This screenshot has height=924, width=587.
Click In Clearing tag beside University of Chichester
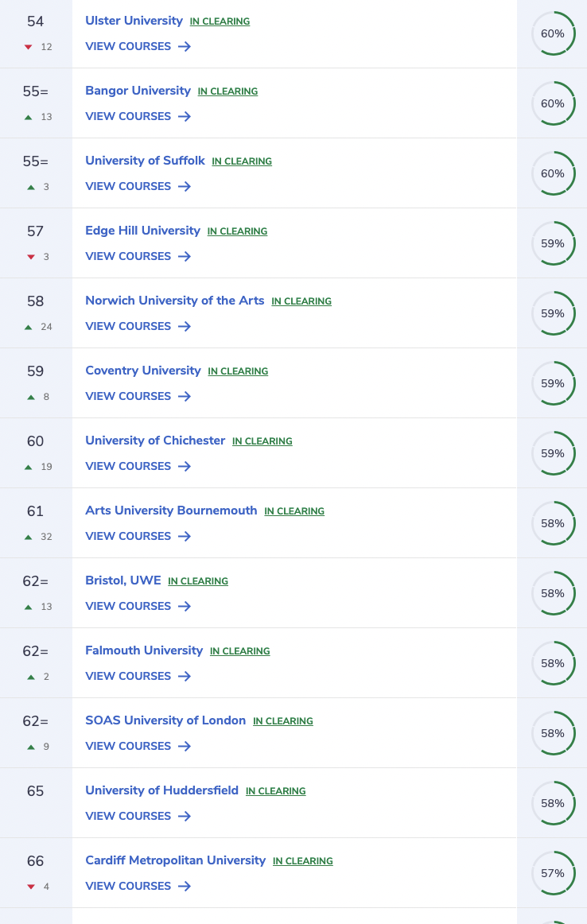coord(262,441)
